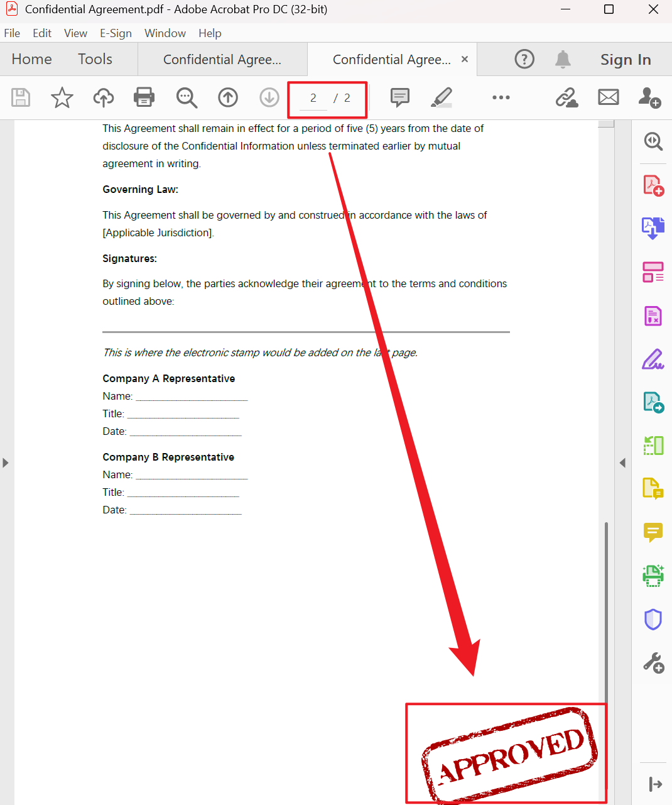This screenshot has width=672, height=805.
Task: Select the highlight text pen tool
Action: point(442,97)
